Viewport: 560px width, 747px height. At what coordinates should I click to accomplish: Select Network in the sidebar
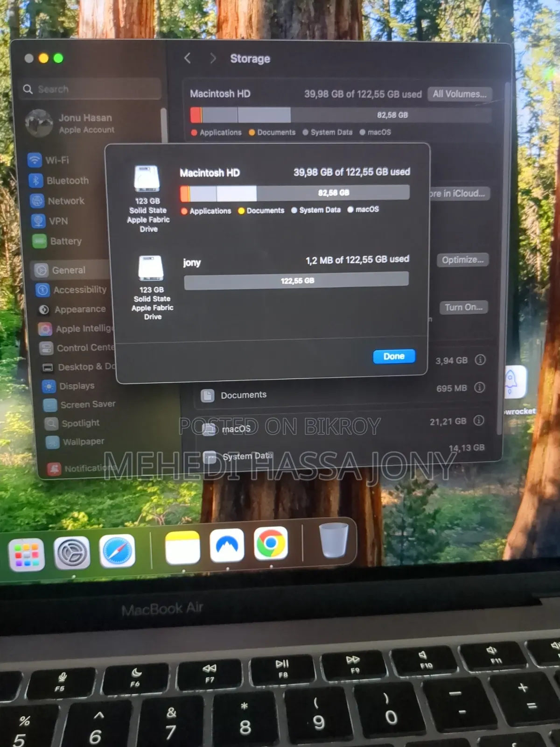pyautogui.click(x=58, y=201)
